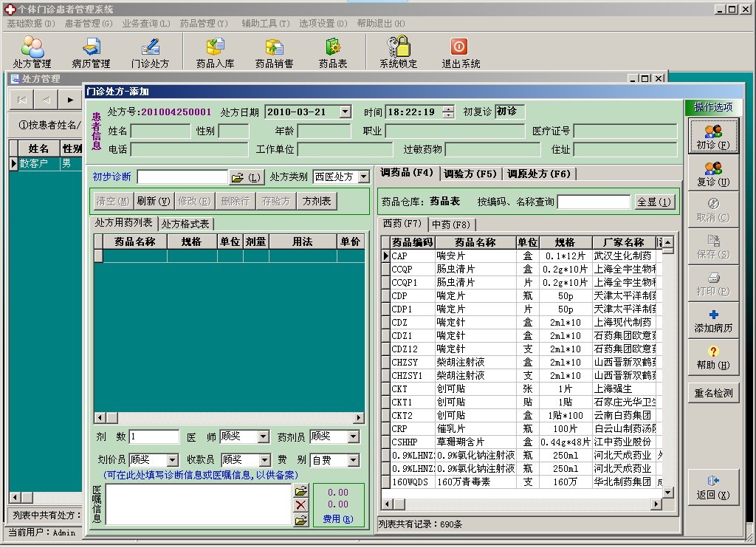Click the 按编码、名称查询 search field

tap(594, 202)
